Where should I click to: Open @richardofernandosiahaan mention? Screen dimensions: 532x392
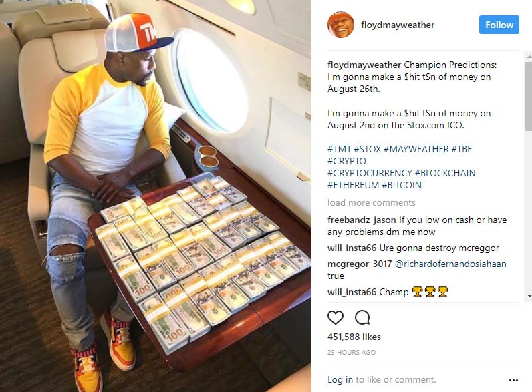pyautogui.click(x=450, y=264)
